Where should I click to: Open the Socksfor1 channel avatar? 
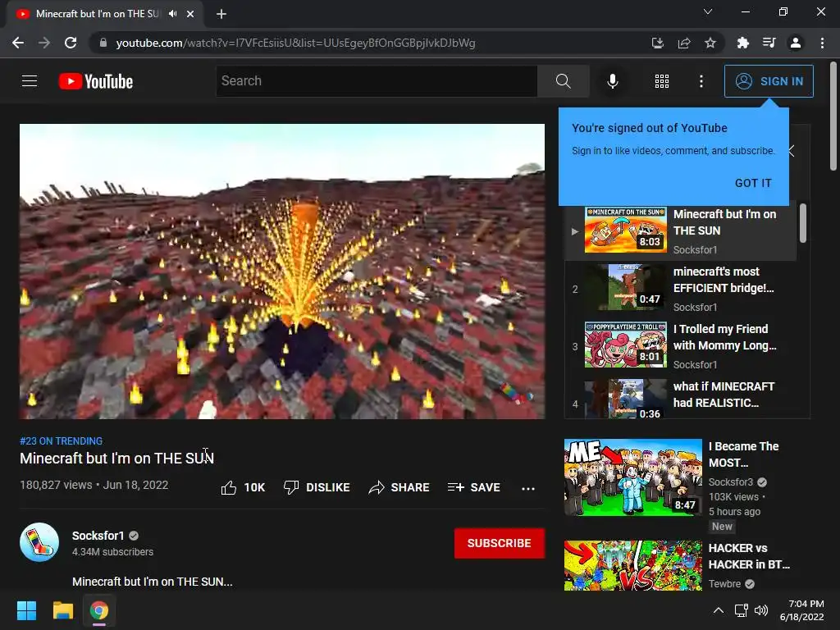tap(39, 542)
